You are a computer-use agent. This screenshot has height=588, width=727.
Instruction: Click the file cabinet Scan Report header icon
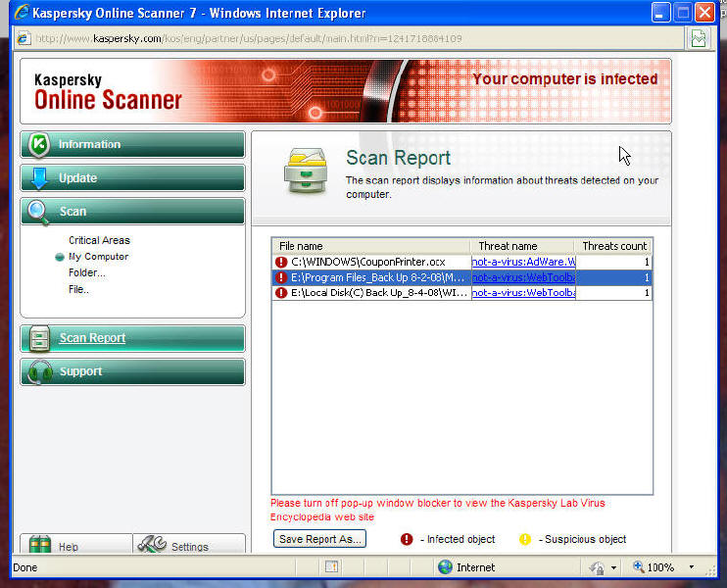(306, 171)
